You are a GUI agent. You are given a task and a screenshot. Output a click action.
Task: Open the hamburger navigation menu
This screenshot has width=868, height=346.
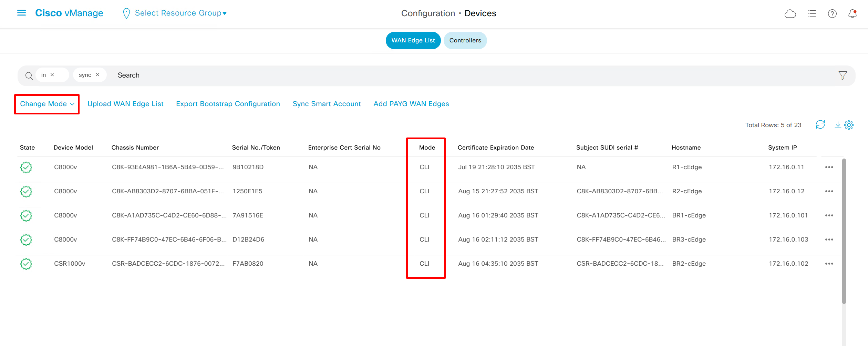[21, 13]
